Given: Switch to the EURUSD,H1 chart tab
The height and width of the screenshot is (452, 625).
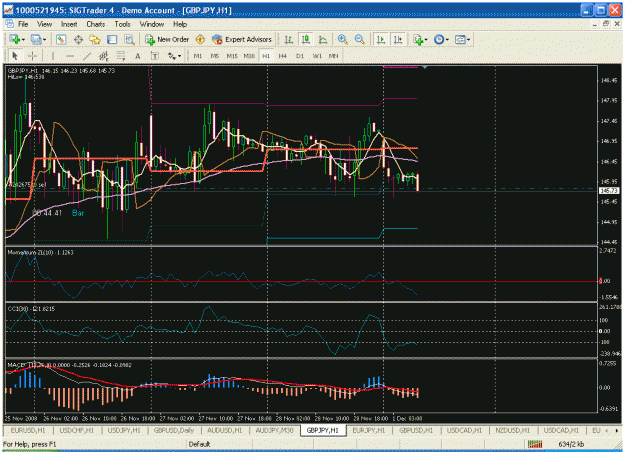Looking at the screenshot, I should coord(28,430).
